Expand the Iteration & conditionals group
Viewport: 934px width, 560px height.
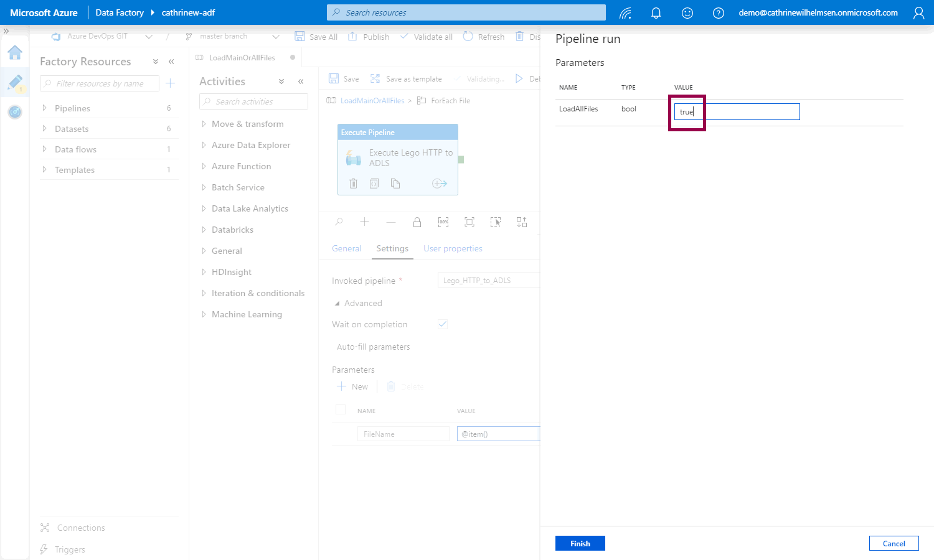(204, 294)
